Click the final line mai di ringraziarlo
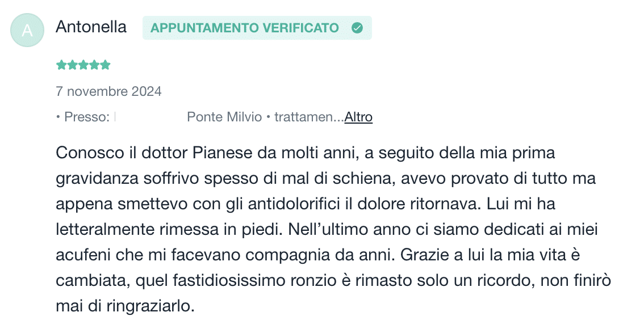Screen dimensions: 644x329 pyautogui.click(x=126, y=306)
